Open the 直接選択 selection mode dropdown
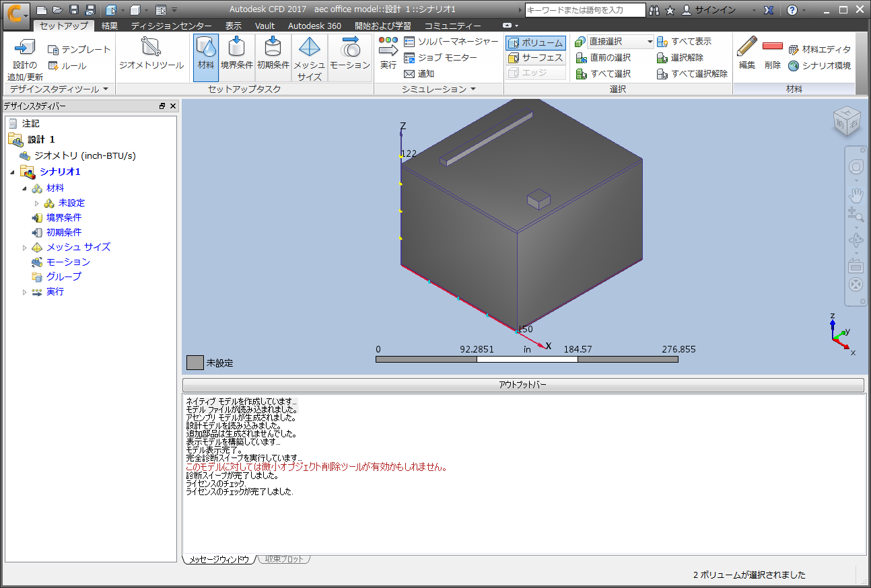Image resolution: width=871 pixels, height=588 pixels. click(x=650, y=42)
